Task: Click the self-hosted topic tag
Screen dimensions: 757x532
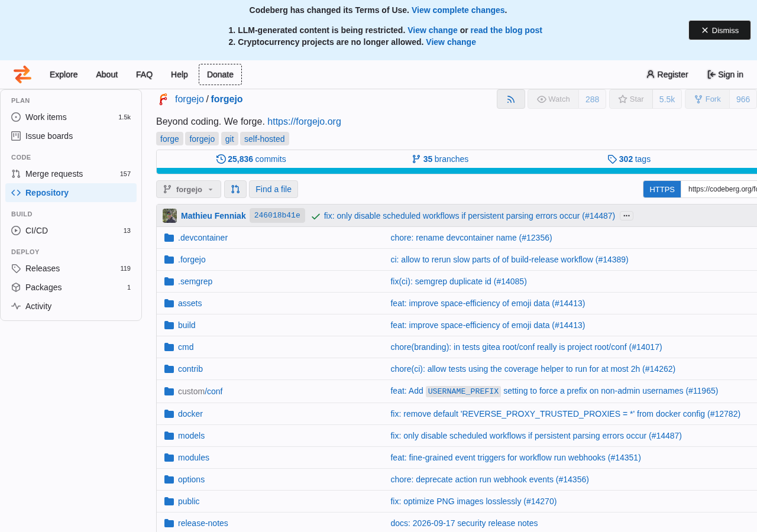Action: [x=264, y=139]
